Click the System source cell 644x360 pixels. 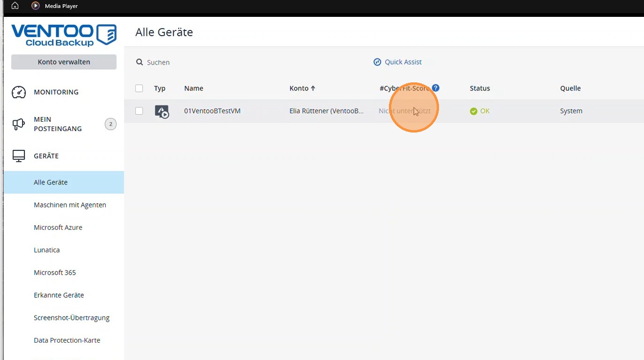[x=571, y=111]
